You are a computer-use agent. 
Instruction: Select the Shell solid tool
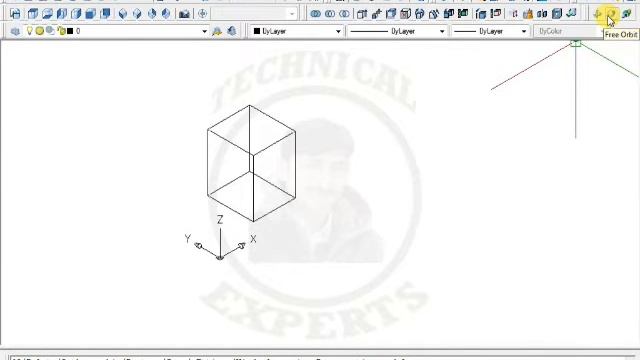(557, 14)
